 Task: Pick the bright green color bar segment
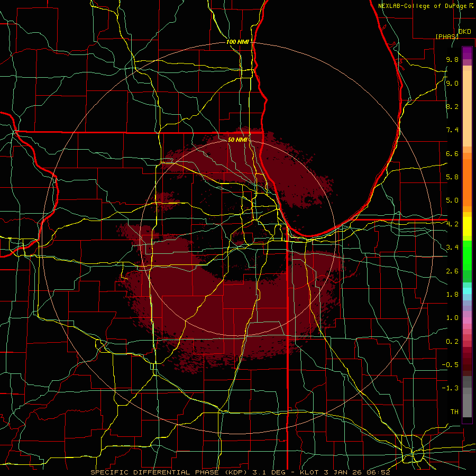pos(467,258)
